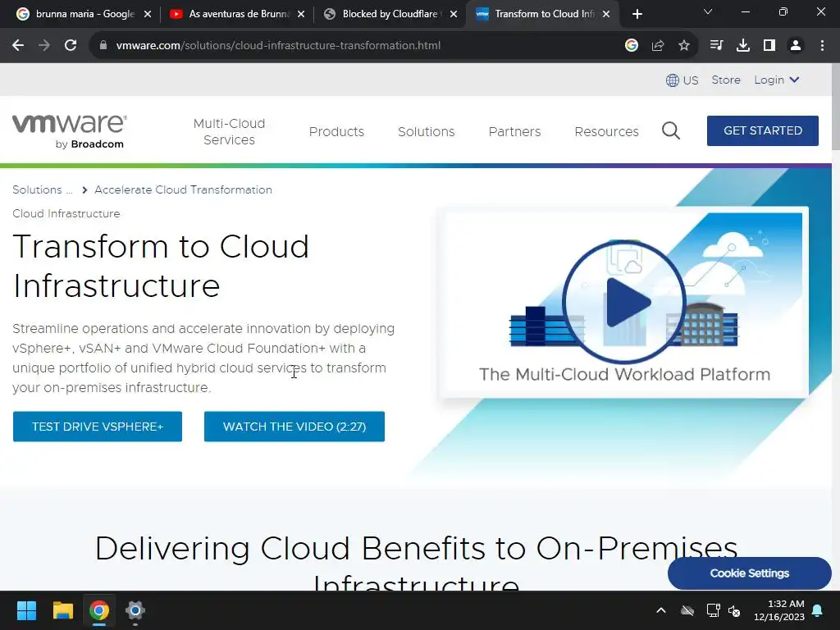
Task: Open Settings from the taskbar
Action: point(135,610)
